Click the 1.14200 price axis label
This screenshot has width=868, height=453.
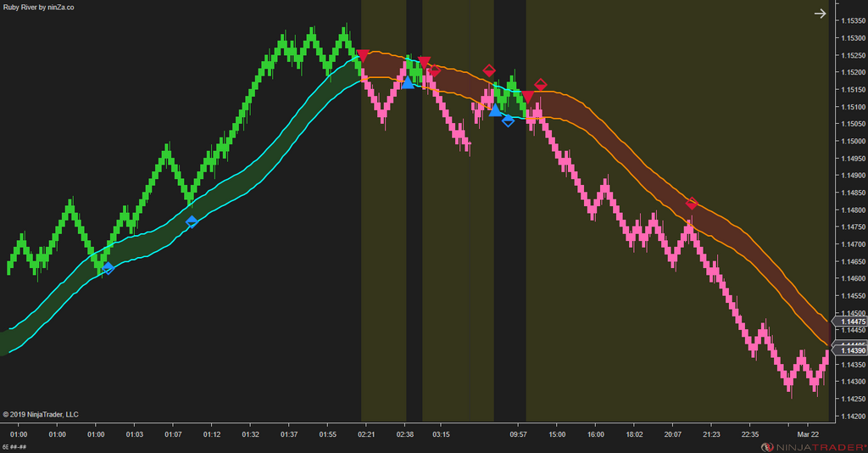[853, 416]
